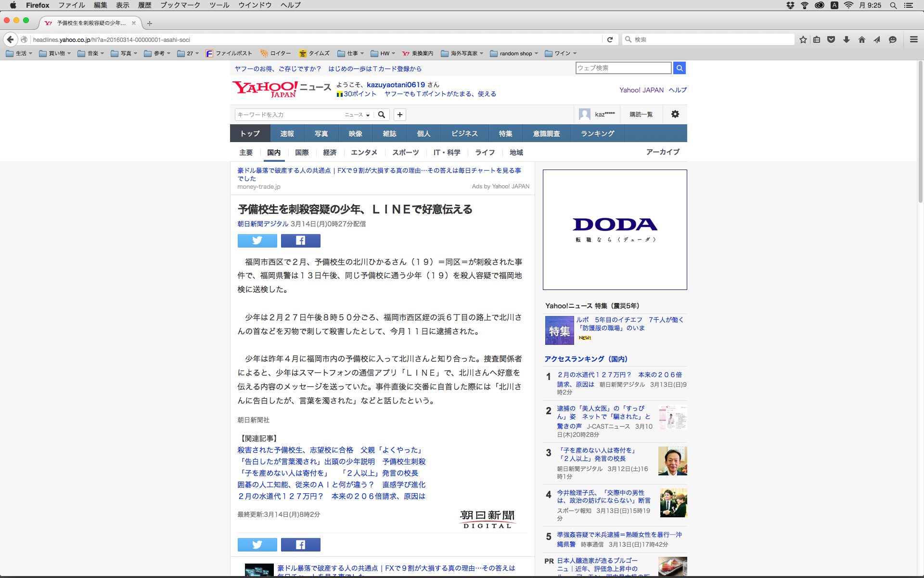This screenshot has width=924, height=578.
Task: Open the Firefox hamburger menu
Action: pyautogui.click(x=913, y=39)
